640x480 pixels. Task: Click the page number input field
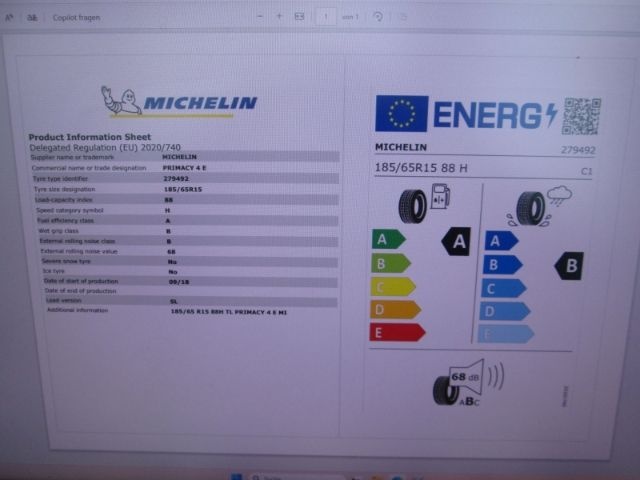326,17
